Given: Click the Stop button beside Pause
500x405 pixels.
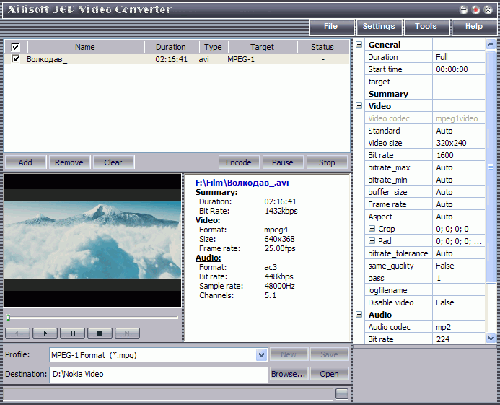Looking at the screenshot, I should click(x=327, y=162).
